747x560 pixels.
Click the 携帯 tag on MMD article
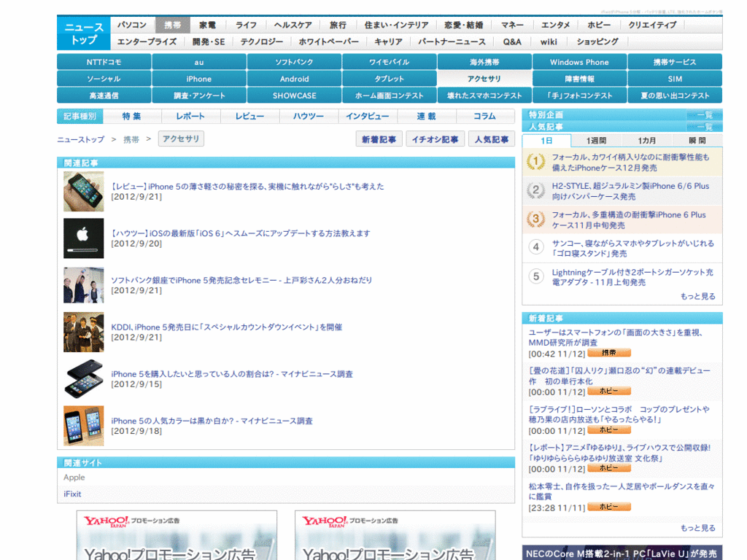(609, 353)
